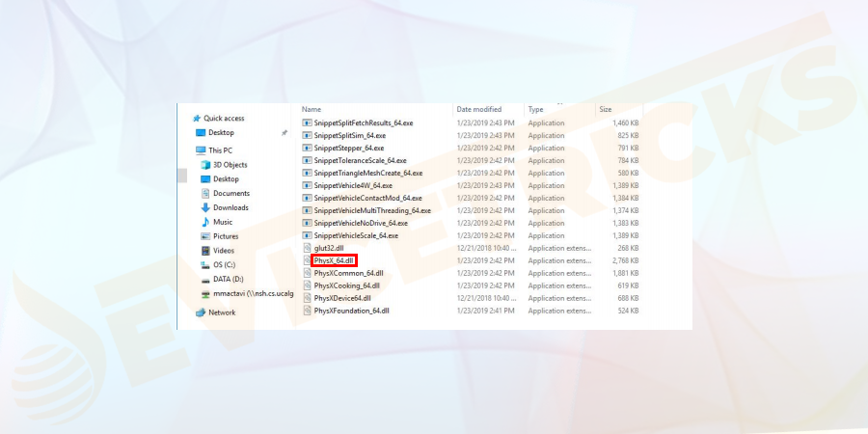868x434 pixels.
Task: Click the 3D Objects cube icon
Action: 205,165
